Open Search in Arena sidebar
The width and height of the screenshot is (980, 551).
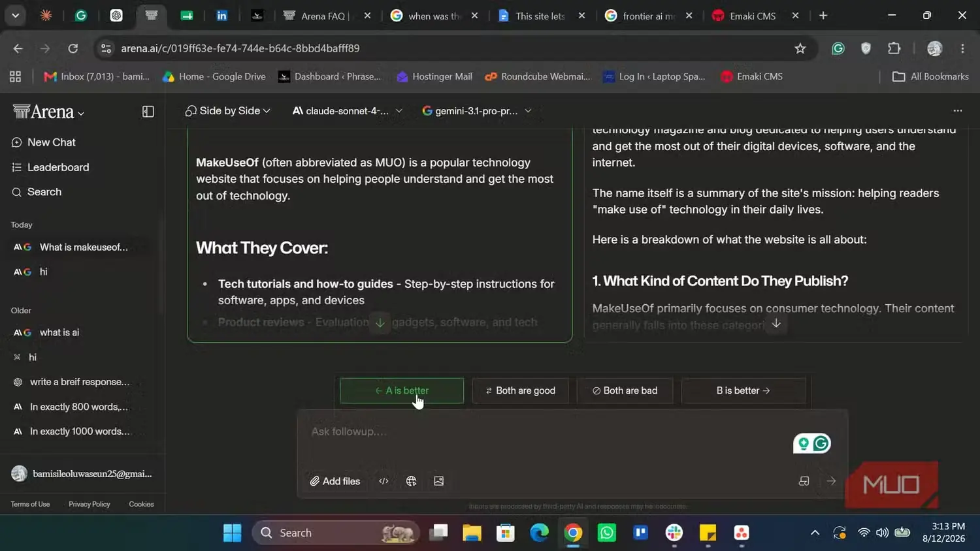pyautogui.click(x=37, y=192)
